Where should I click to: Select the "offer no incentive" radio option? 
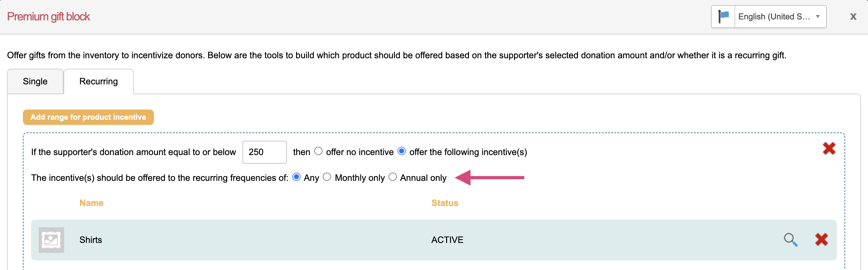point(318,151)
